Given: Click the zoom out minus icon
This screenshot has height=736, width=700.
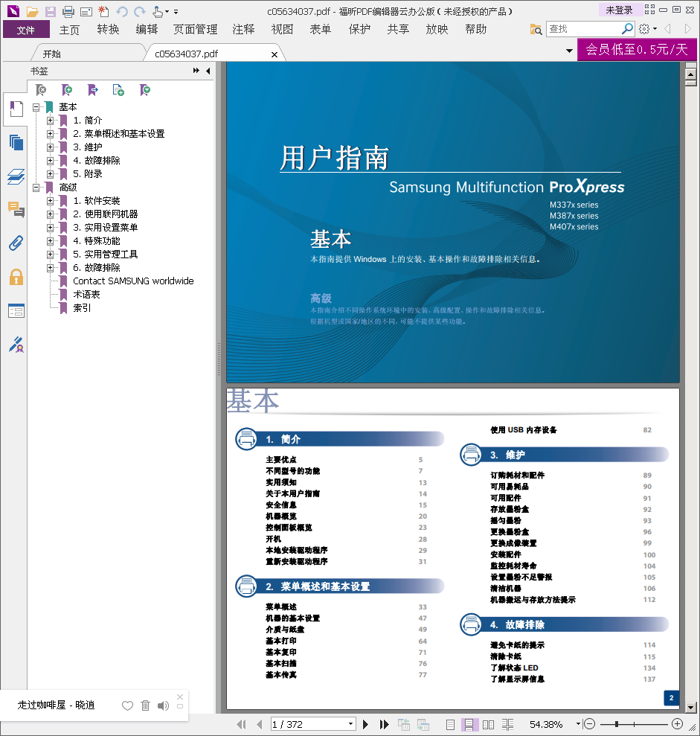Looking at the screenshot, I should [590, 724].
